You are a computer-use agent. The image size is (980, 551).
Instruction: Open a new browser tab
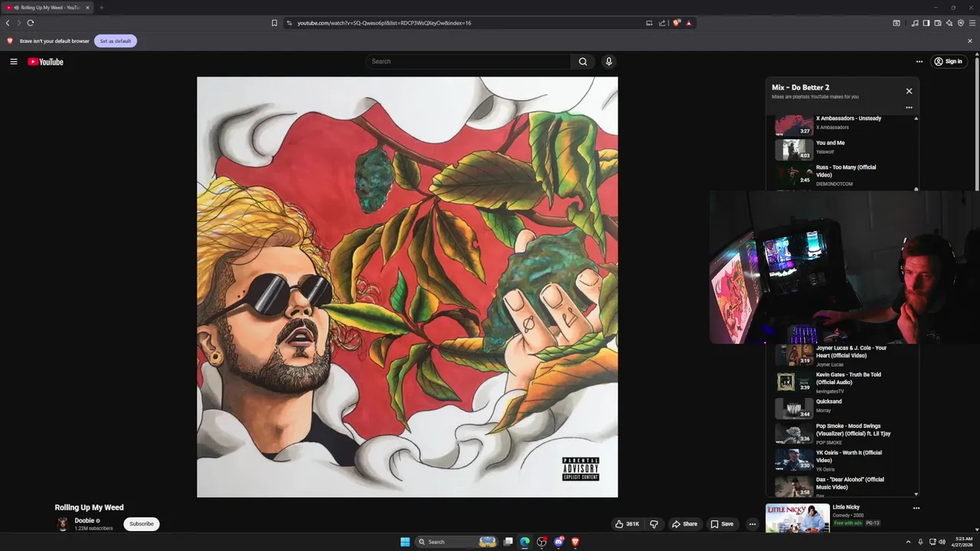pyautogui.click(x=101, y=8)
